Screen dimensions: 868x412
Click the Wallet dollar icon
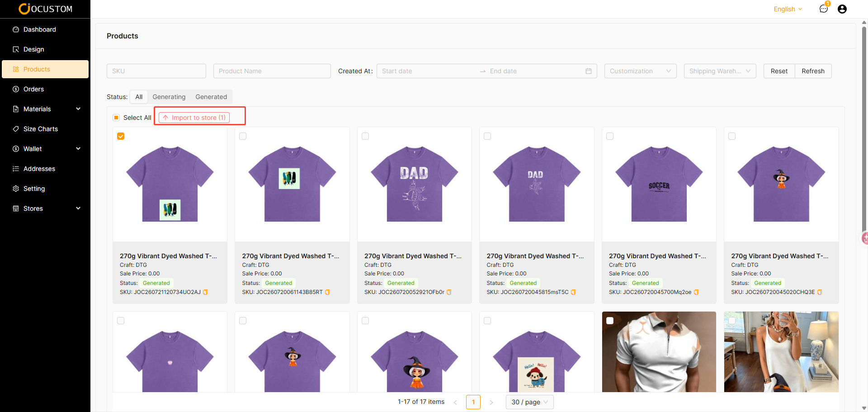point(16,149)
